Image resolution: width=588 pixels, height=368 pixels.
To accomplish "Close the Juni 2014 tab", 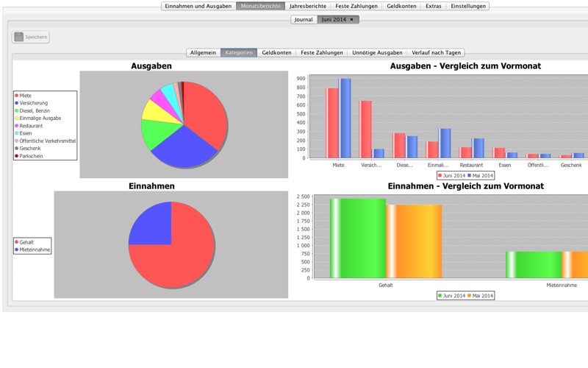I will point(352,20).
